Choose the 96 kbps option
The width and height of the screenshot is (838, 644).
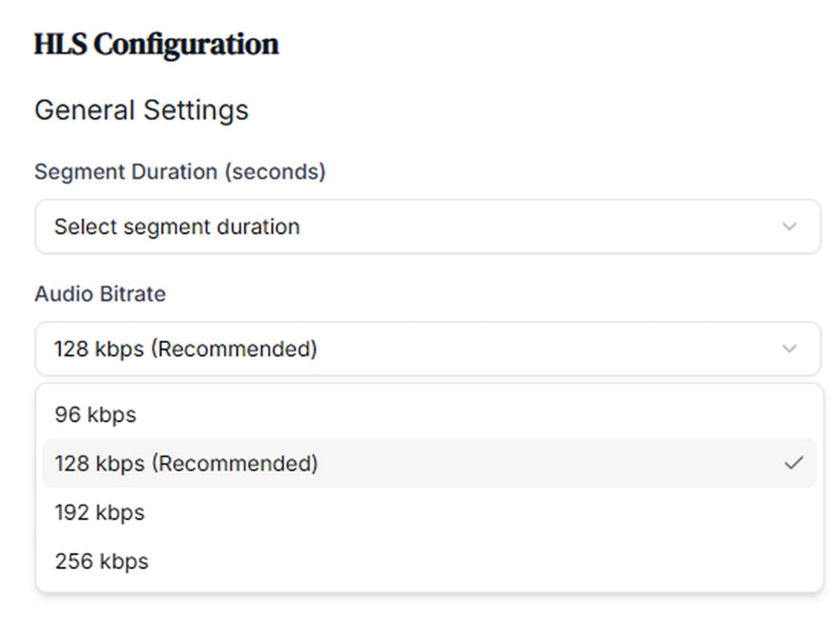[x=429, y=414]
